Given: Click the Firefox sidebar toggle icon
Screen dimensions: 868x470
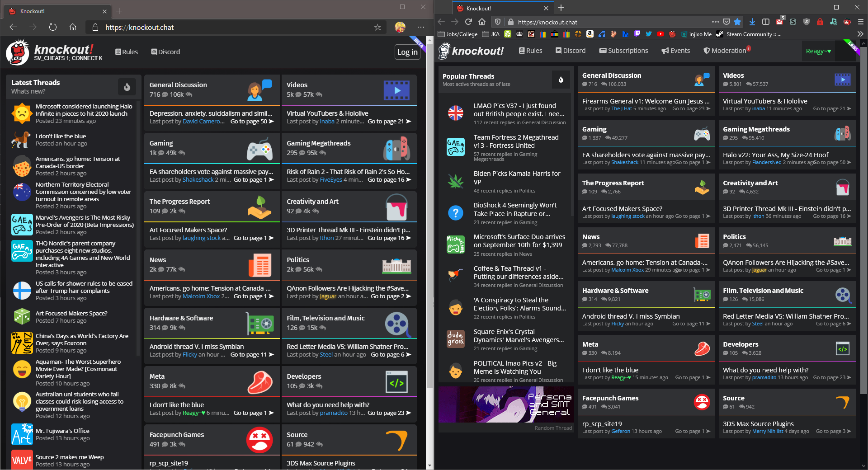Looking at the screenshot, I should click(765, 22).
